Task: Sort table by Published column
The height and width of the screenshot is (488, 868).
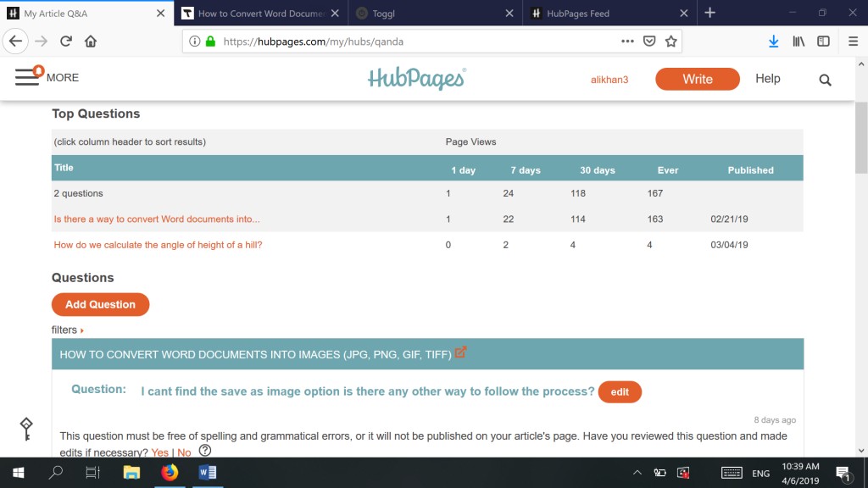Action: (x=751, y=170)
